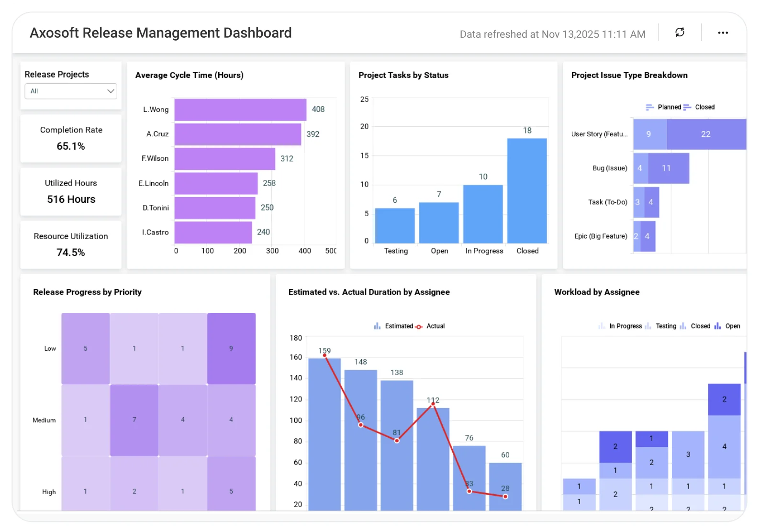Viewport: 759px width, 532px height.
Task: Open the Release Projects dropdown
Action: pos(71,91)
